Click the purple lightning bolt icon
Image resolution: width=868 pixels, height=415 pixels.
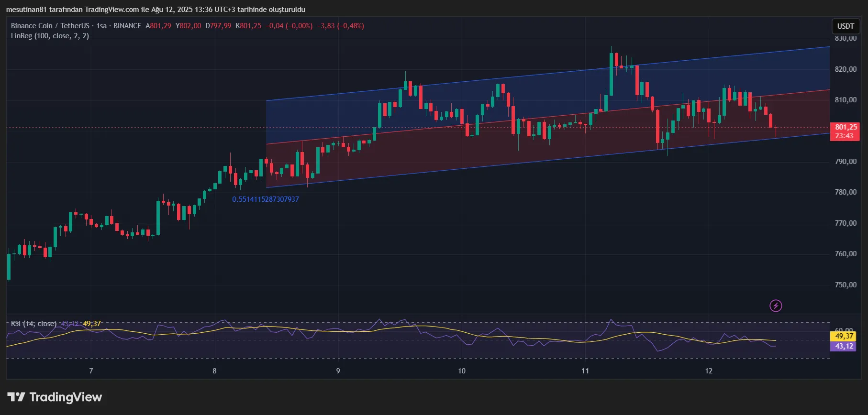coord(776,306)
